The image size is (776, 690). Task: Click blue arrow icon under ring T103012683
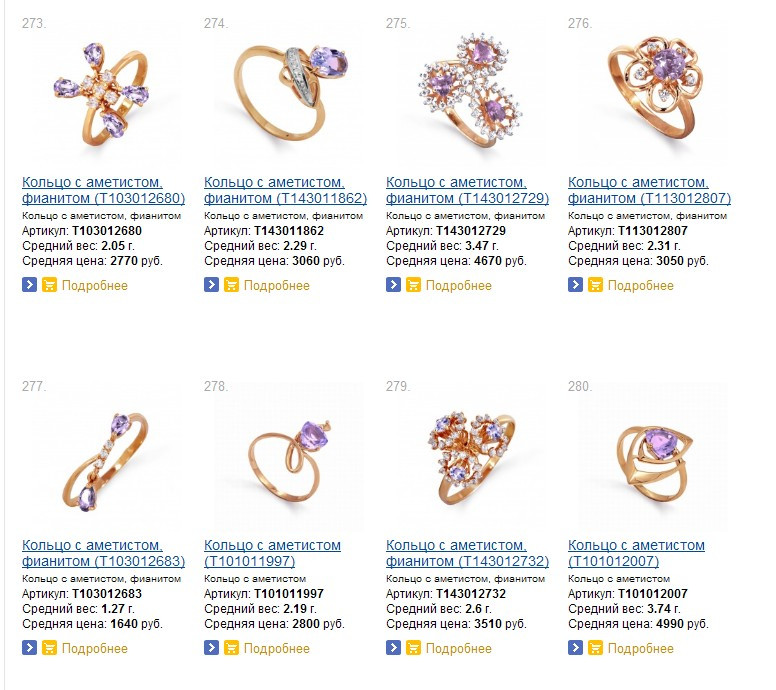pos(30,648)
